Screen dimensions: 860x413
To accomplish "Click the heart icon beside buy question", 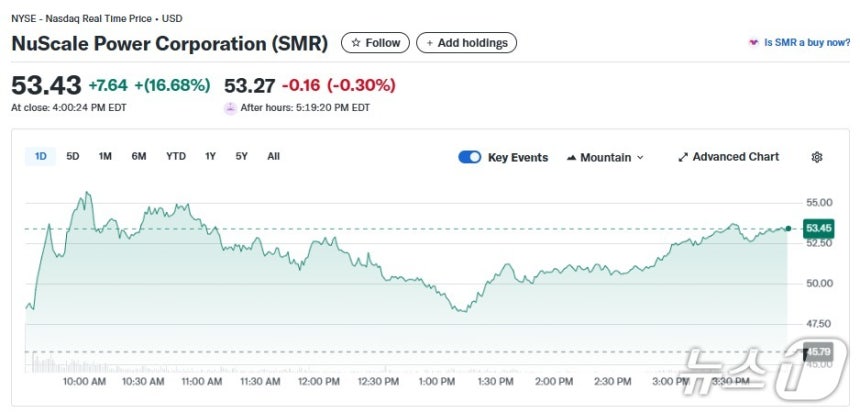I will coord(753,43).
